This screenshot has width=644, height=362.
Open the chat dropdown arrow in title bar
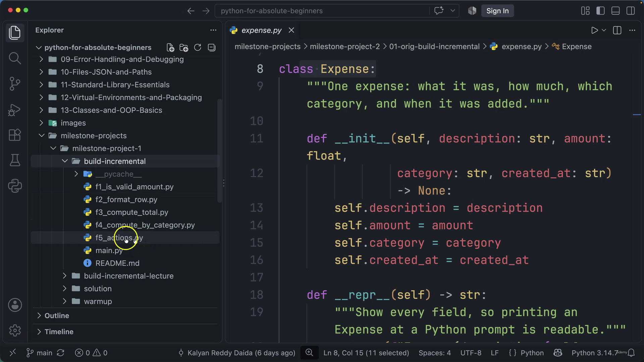452,11
